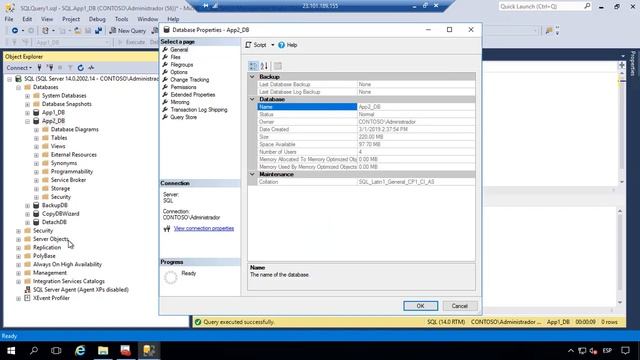Viewport: 640px width, 360px height.
Task: Switch property grid to Categorized view
Action: click(253, 66)
